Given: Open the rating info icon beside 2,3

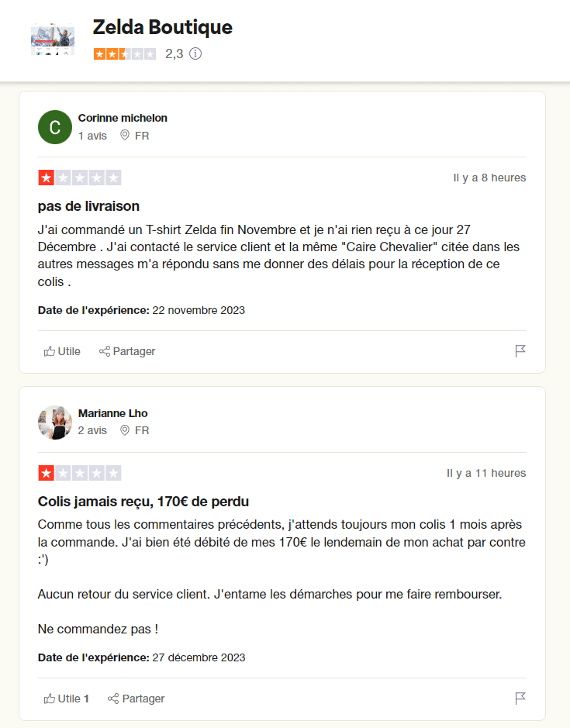Looking at the screenshot, I should [195, 53].
